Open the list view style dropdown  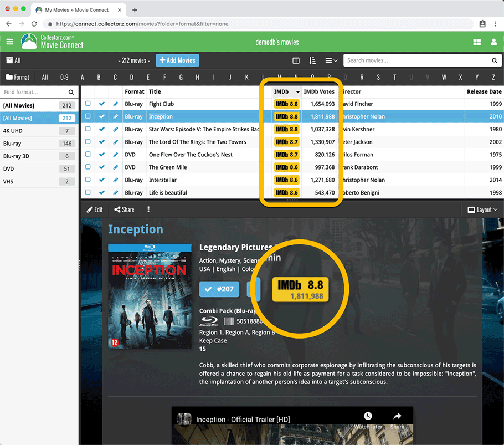(331, 60)
